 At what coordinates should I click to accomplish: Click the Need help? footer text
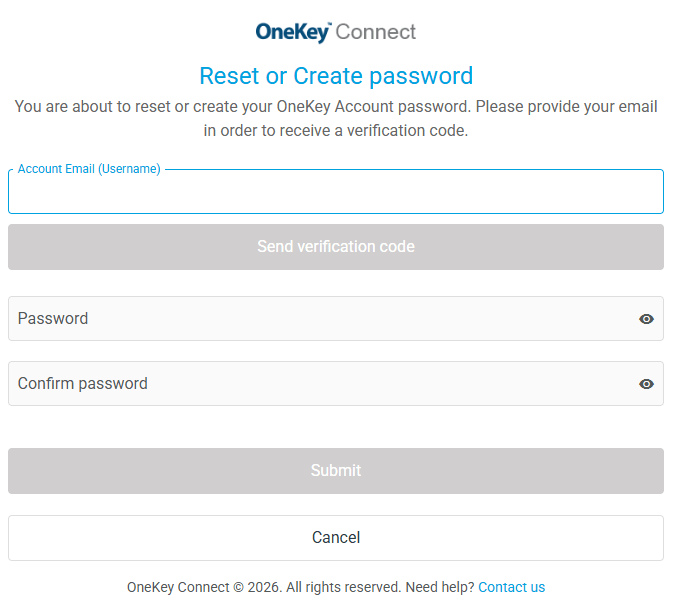tap(439, 587)
